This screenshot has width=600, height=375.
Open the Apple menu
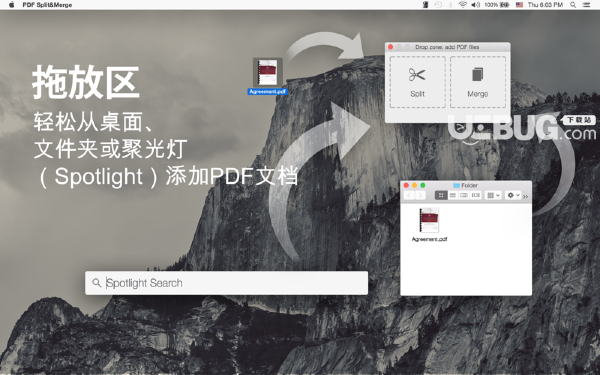(x=11, y=5)
